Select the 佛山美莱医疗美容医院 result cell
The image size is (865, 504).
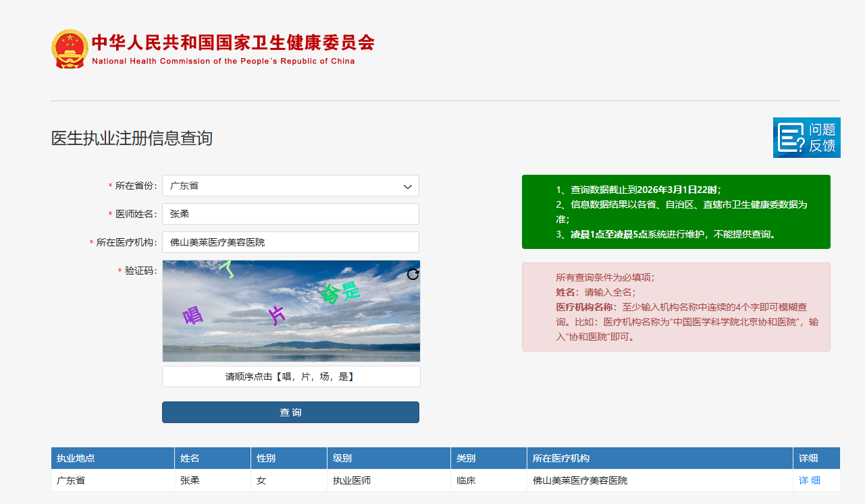point(579,480)
